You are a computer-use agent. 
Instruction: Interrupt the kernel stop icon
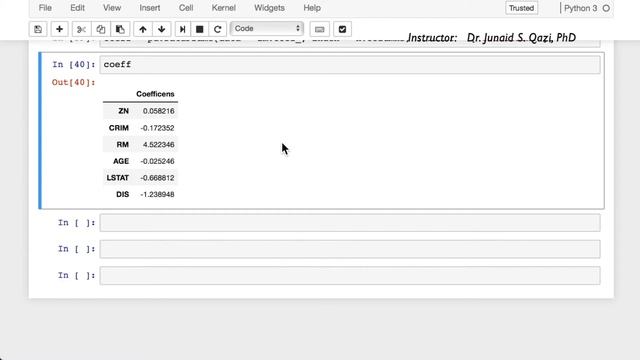[200, 29]
